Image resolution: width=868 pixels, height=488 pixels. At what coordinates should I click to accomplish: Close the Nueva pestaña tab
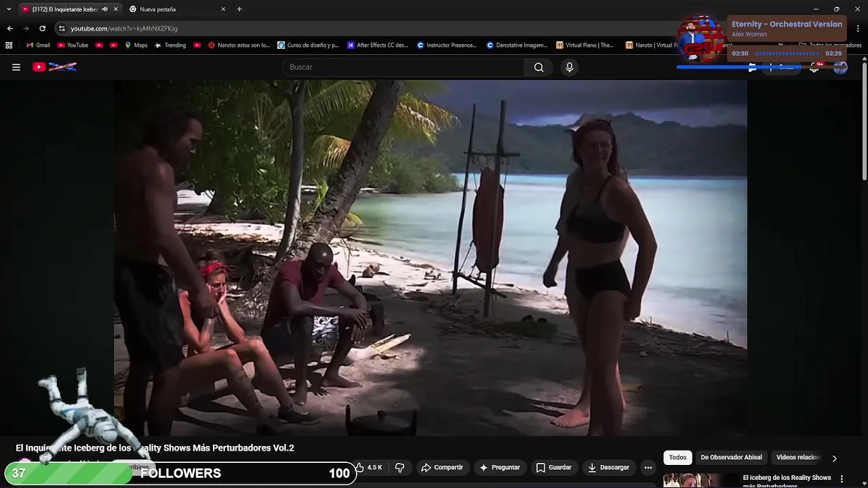click(x=223, y=9)
